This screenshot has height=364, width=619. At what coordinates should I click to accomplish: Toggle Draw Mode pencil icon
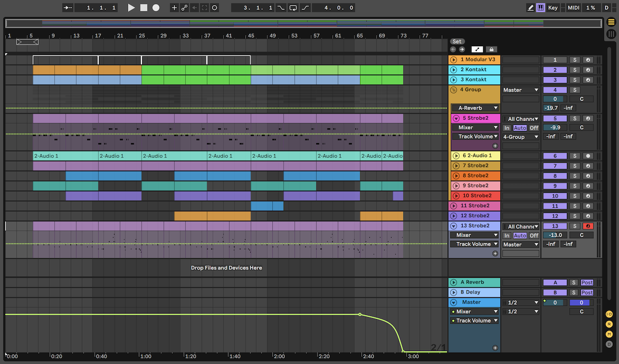(531, 8)
